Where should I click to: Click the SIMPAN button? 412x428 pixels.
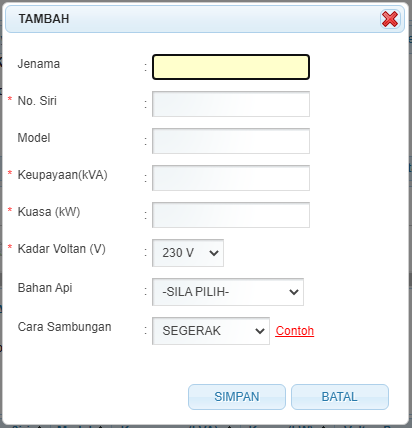pyautogui.click(x=237, y=397)
